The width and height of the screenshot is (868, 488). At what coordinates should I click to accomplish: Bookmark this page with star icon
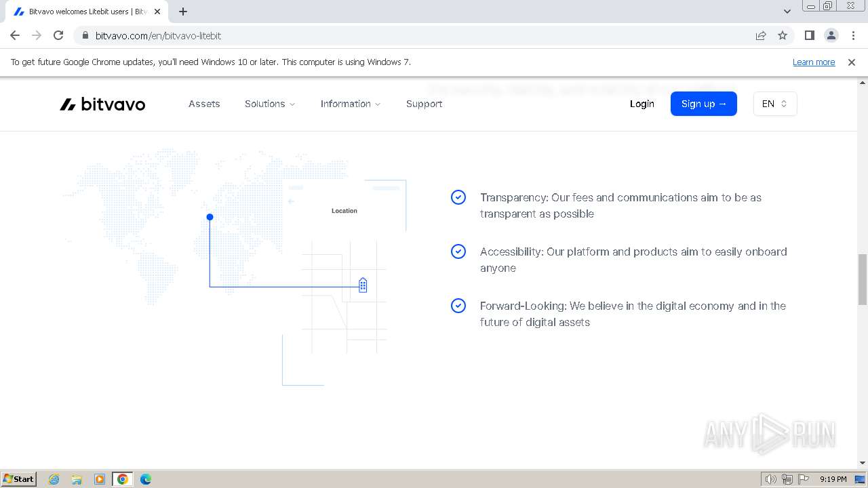point(783,35)
